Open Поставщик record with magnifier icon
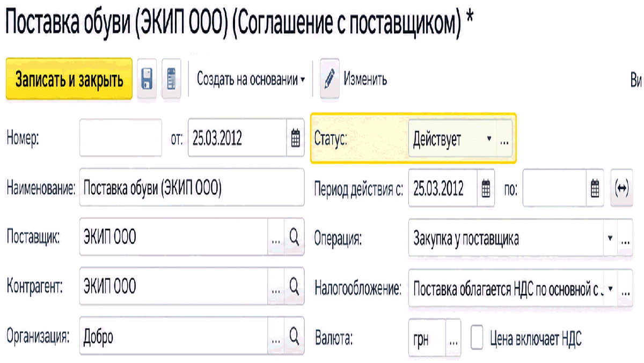 point(294,237)
